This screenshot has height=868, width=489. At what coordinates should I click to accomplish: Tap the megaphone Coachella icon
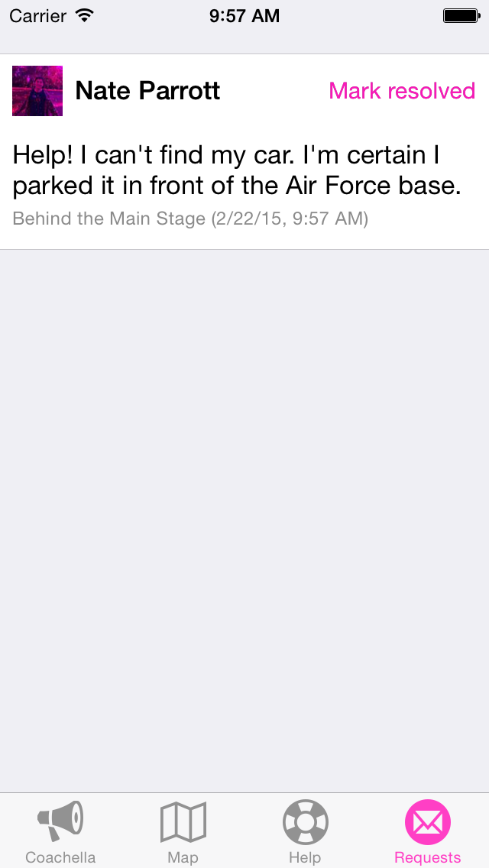(60, 821)
